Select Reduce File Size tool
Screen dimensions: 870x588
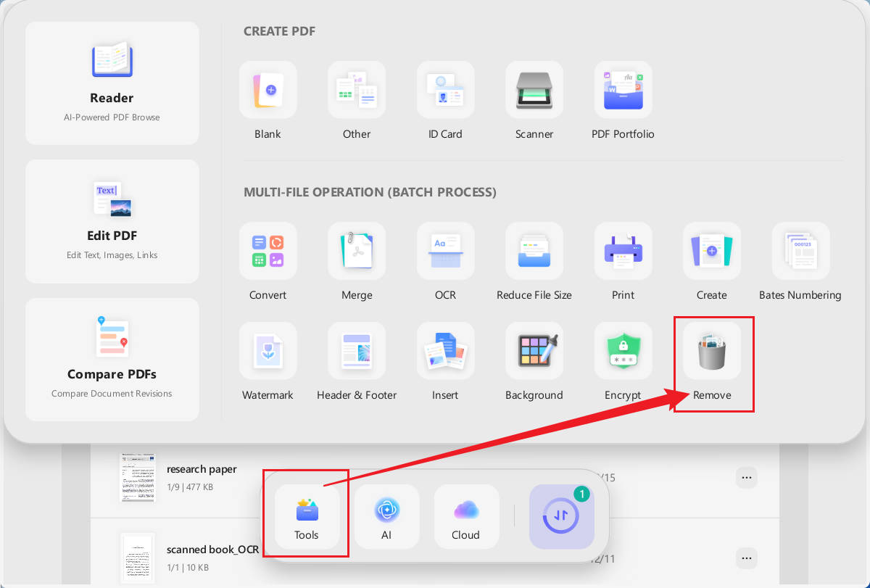coord(534,251)
